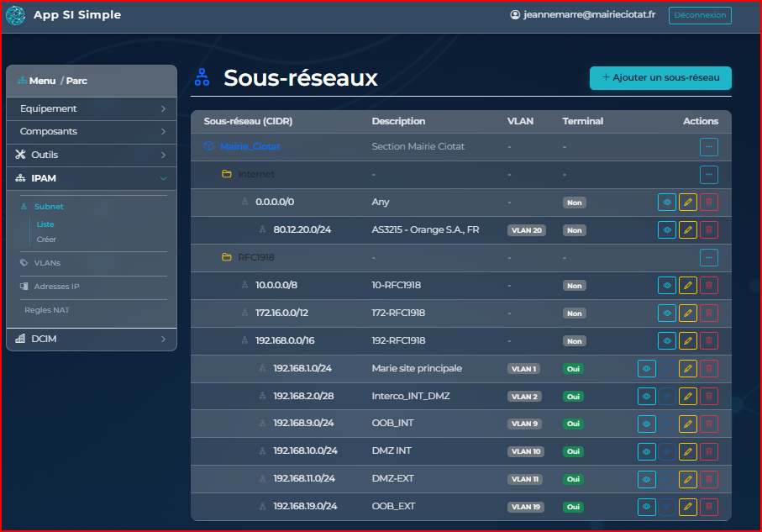Go to Regles NAT in the sidebar
762x532 pixels.
[x=47, y=310]
